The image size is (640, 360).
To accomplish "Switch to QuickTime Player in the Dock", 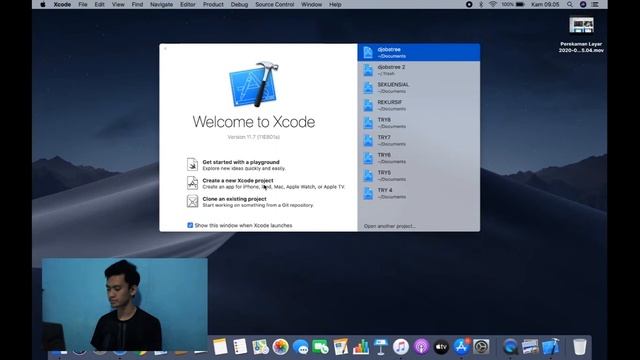I will [510, 347].
